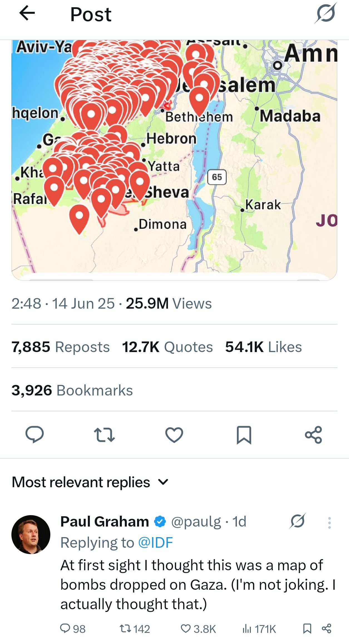View the 7,885 Reposts list
This screenshot has width=349, height=644.
61,347
